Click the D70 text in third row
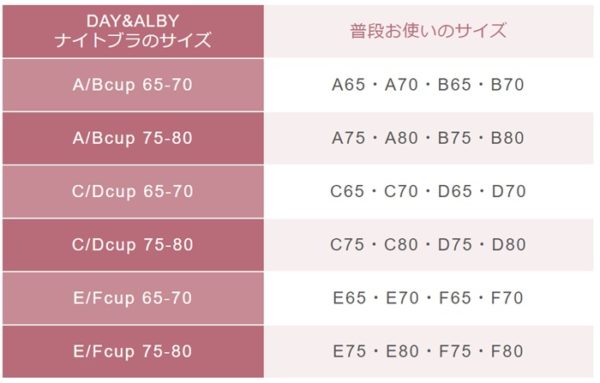Image resolution: width=600 pixels, height=383 pixels. tap(509, 192)
